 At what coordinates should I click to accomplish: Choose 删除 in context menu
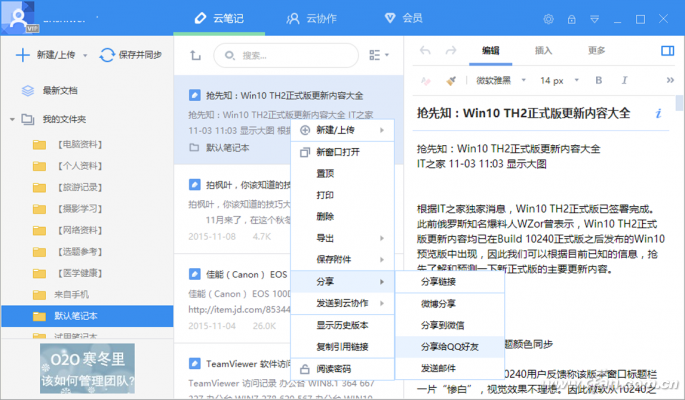[342, 216]
